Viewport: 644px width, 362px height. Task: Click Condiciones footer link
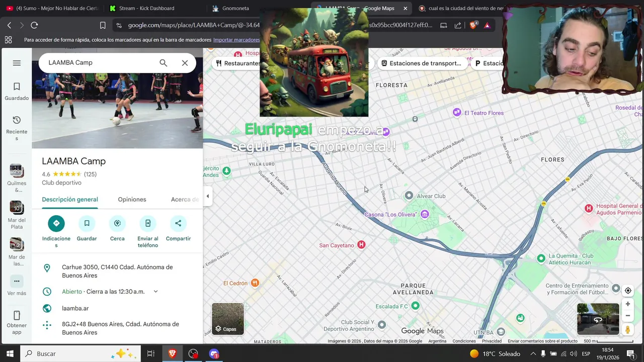point(464,341)
